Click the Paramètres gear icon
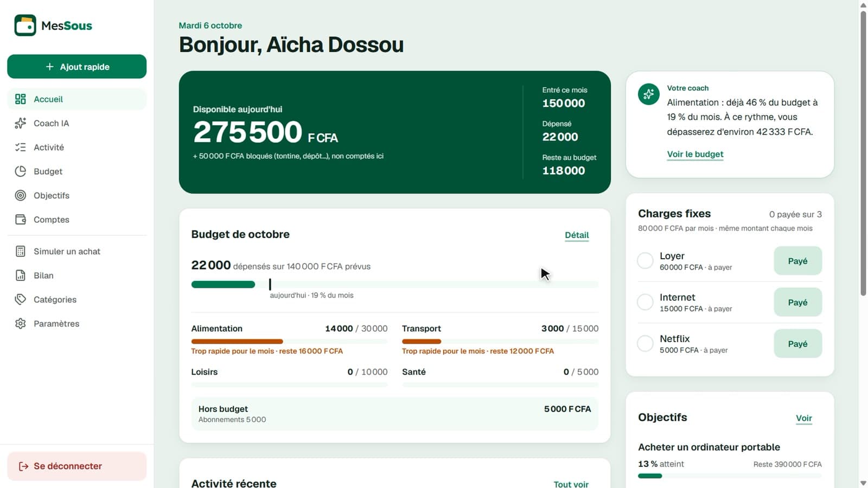 (21, 324)
